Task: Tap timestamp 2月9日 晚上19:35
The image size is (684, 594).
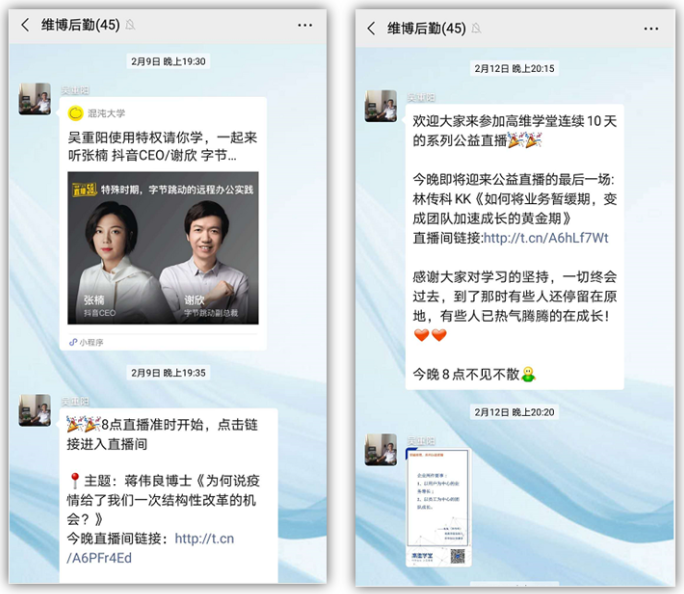Action: click(x=168, y=373)
